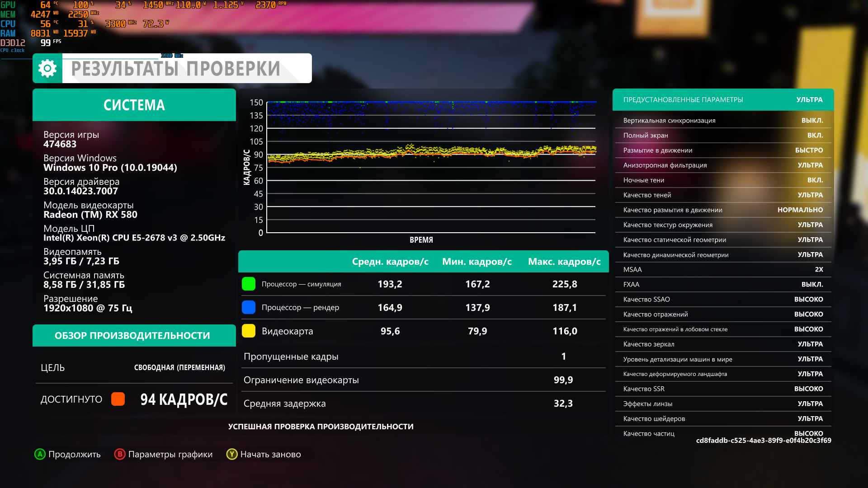Toggle the Полный экран setting row
This screenshot has height=488, width=868.
[723, 136]
